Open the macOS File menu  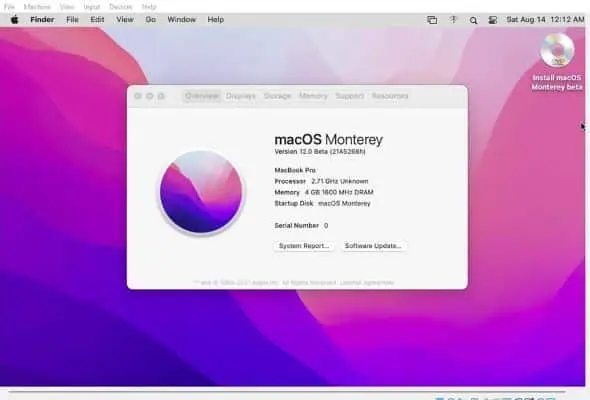[72, 20]
